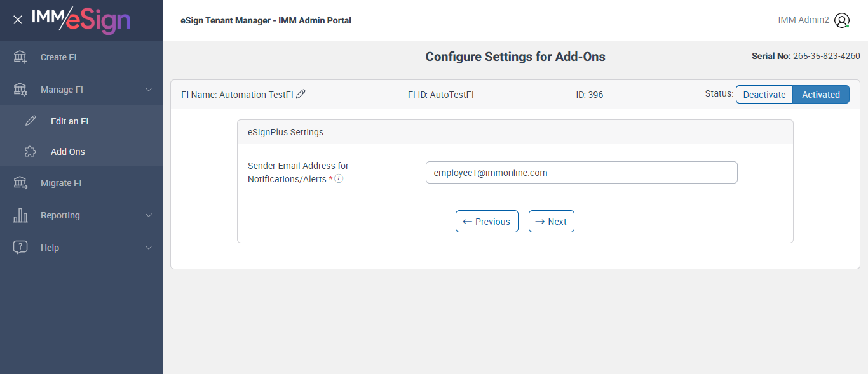Click the Edit an FI pencil icon
Screen dimensions: 868x374
pyautogui.click(x=31, y=121)
